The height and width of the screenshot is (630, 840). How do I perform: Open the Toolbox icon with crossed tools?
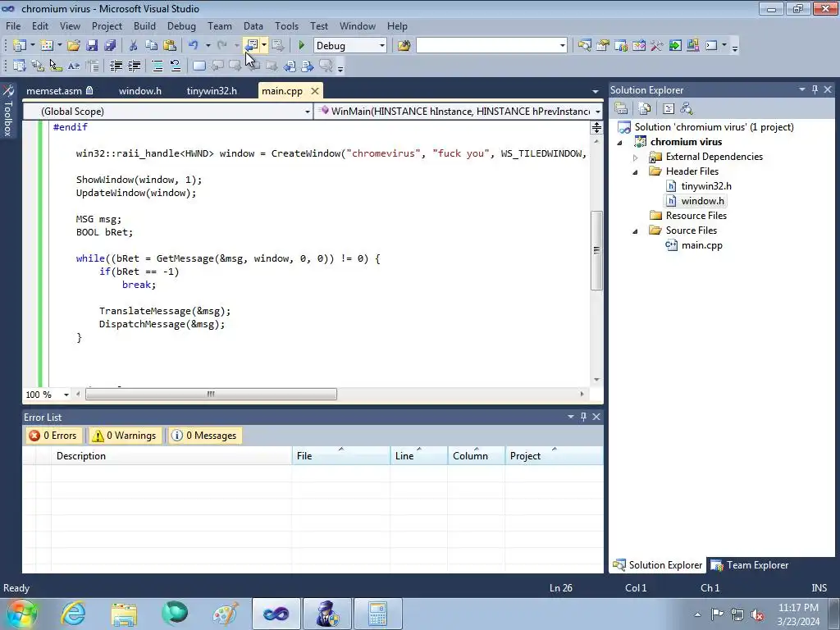(x=657, y=46)
